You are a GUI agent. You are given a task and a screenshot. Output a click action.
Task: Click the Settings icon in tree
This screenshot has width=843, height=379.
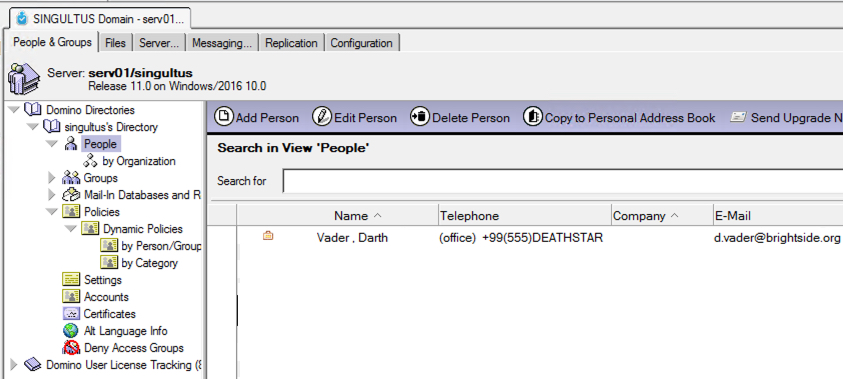click(x=71, y=280)
